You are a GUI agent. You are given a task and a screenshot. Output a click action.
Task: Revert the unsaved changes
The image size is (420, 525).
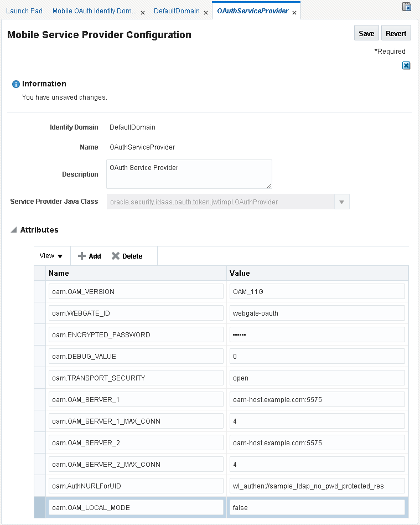coord(396,33)
